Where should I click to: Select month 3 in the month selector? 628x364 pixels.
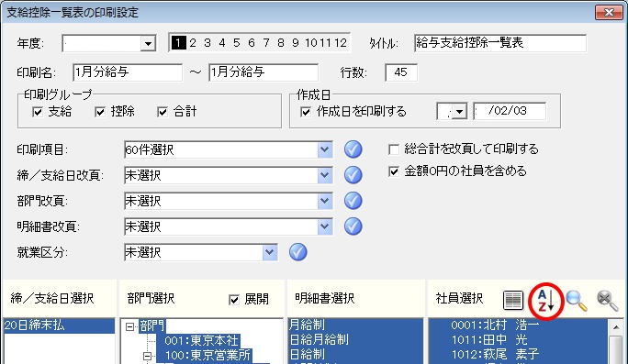(207, 43)
